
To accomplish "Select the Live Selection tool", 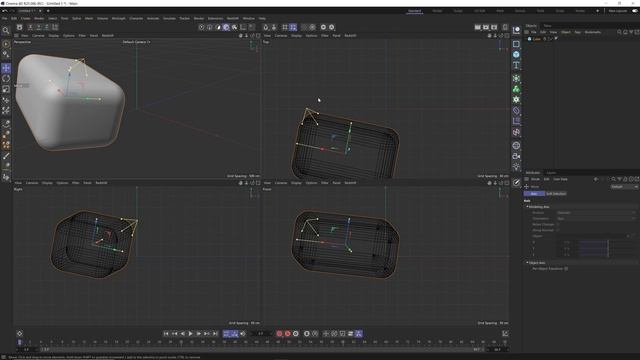I will (6, 44).
